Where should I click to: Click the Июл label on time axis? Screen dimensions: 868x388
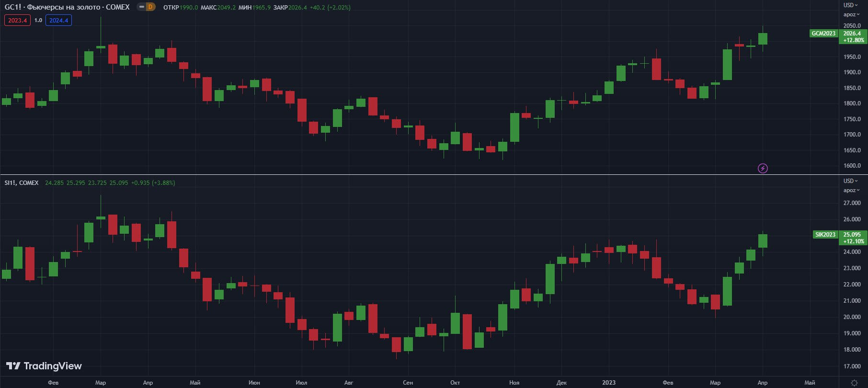(301, 383)
